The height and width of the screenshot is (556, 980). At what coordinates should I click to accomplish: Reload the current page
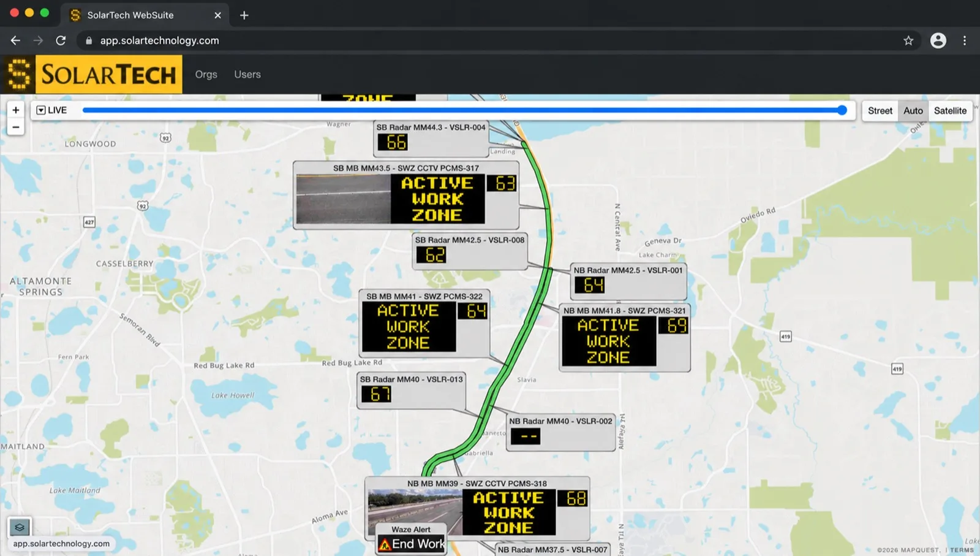61,40
